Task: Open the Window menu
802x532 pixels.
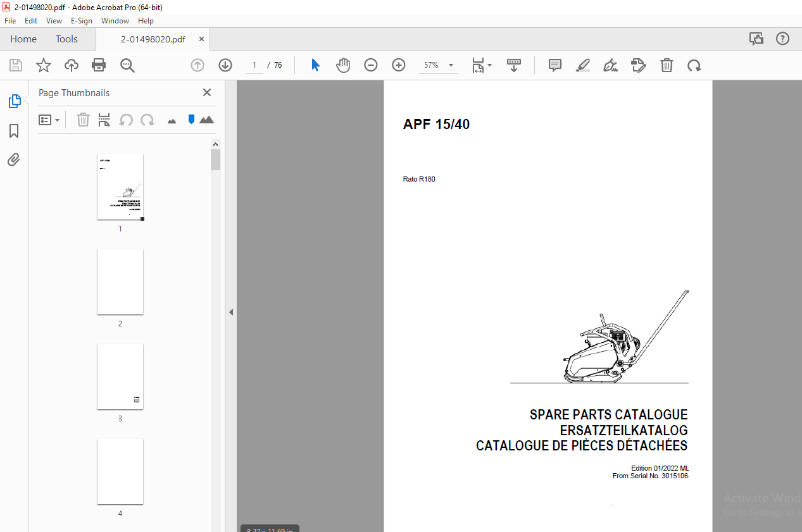Action: click(x=115, y=21)
